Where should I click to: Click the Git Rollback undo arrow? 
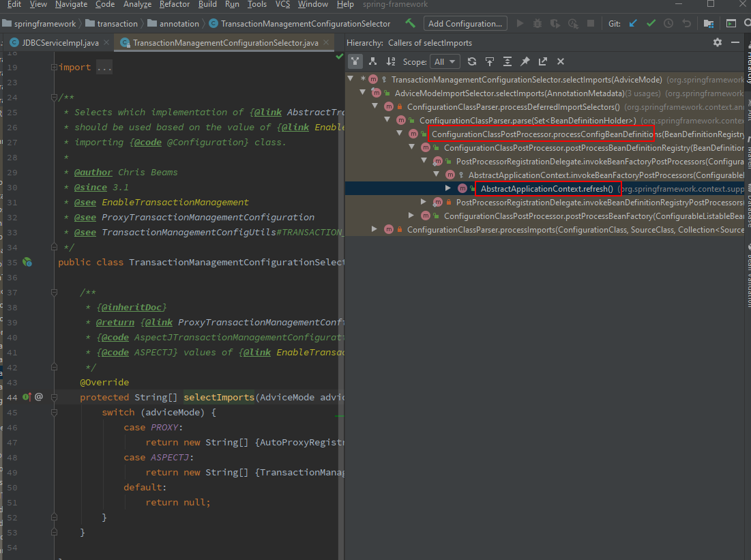686,23
